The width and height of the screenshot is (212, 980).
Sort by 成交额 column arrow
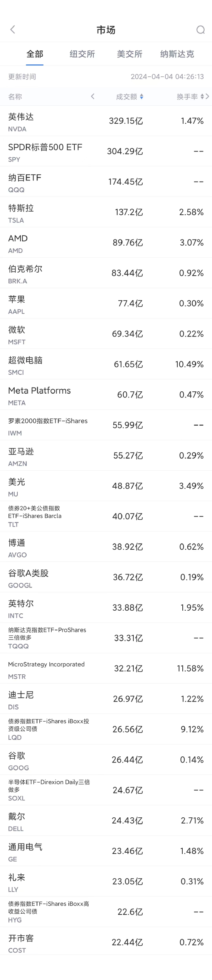141,97
